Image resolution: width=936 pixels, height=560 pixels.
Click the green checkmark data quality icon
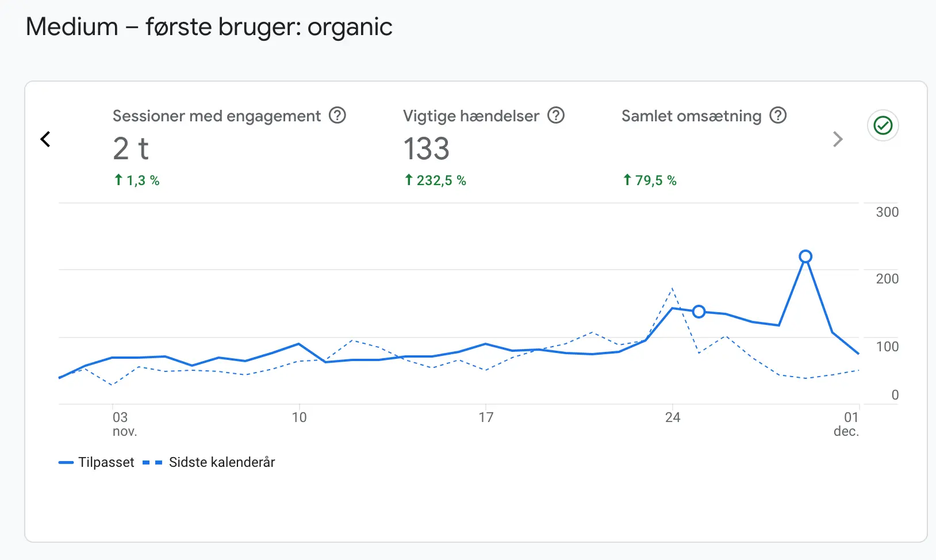pos(883,125)
